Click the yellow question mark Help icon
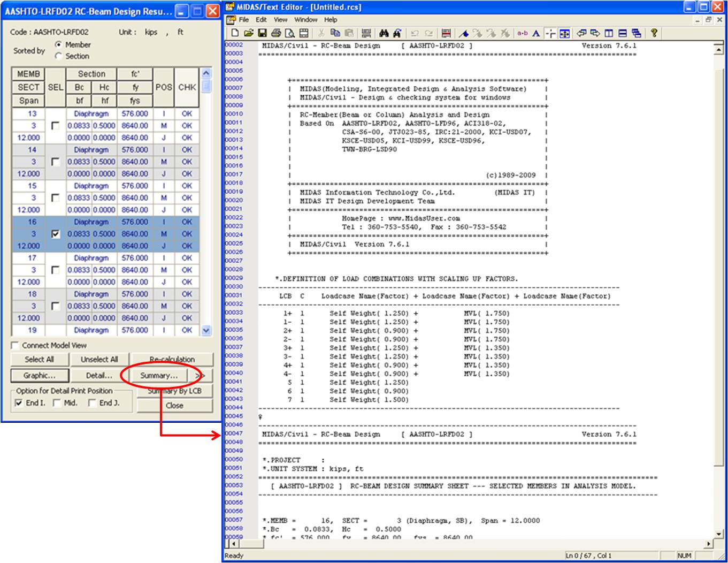The width and height of the screenshot is (728, 563). (x=653, y=33)
